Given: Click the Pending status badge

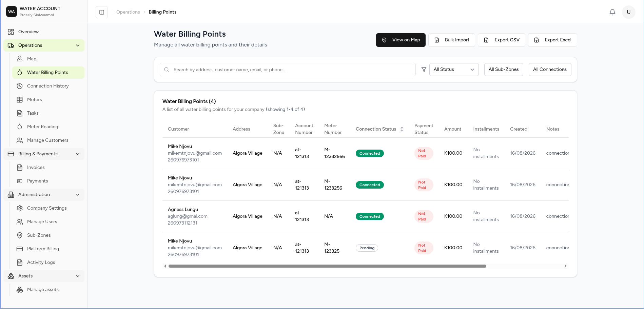Looking at the screenshot, I should click(367, 248).
